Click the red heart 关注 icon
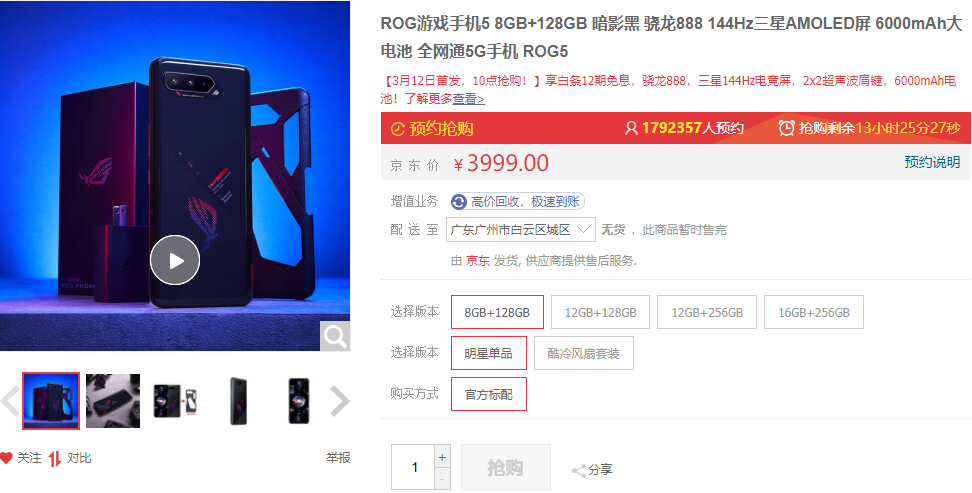 (x=6, y=458)
